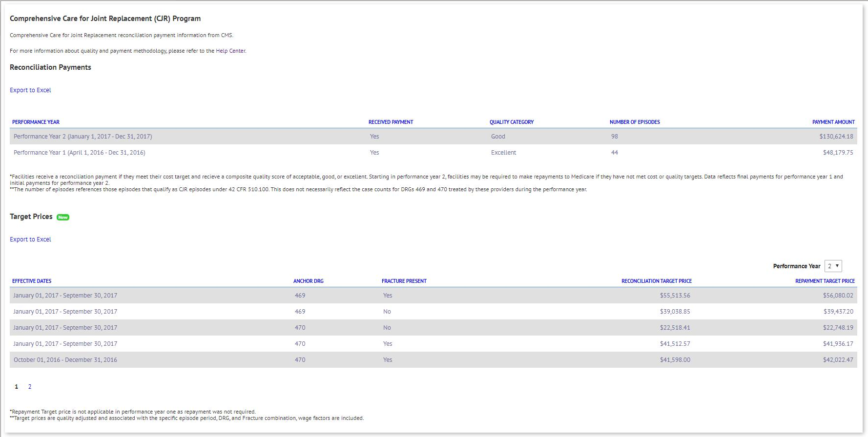The image size is (868, 437).
Task: Select page 1 in the pagination
Action: click(17, 387)
